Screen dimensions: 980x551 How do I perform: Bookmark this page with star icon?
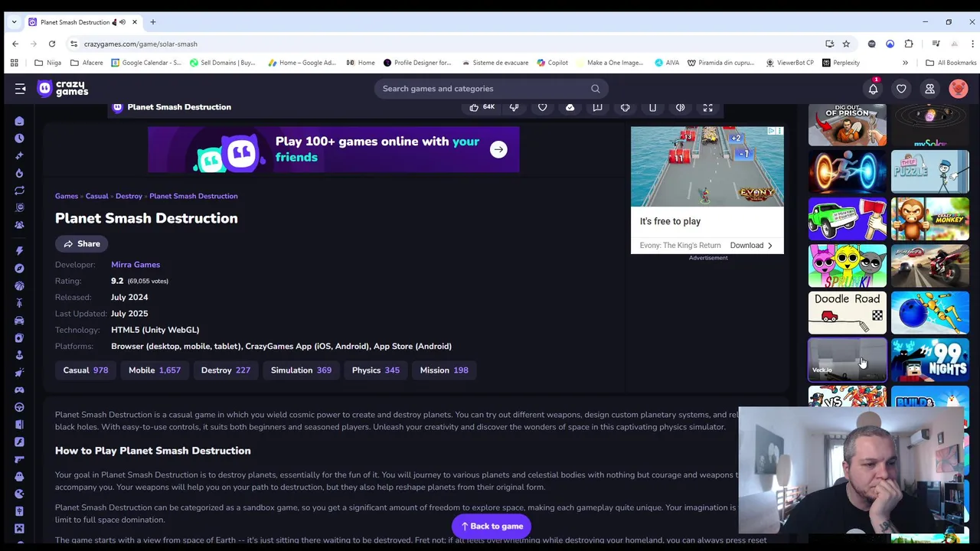[x=846, y=44]
